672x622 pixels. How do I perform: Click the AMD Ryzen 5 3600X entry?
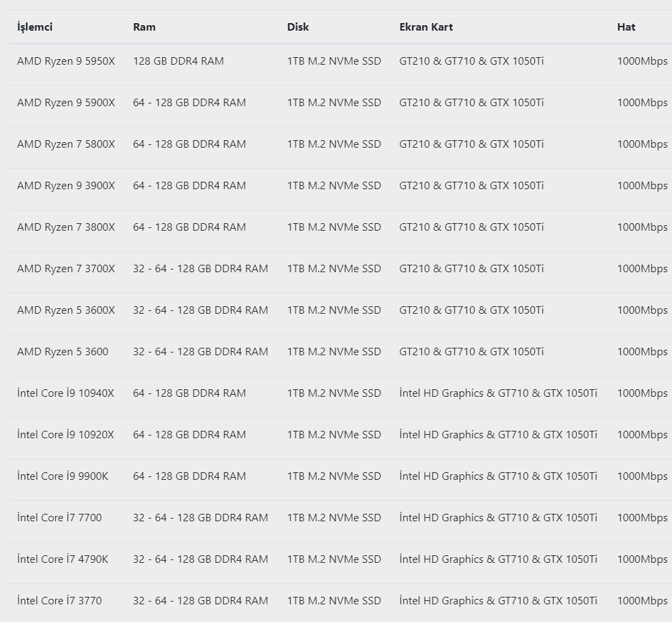pyautogui.click(x=66, y=310)
